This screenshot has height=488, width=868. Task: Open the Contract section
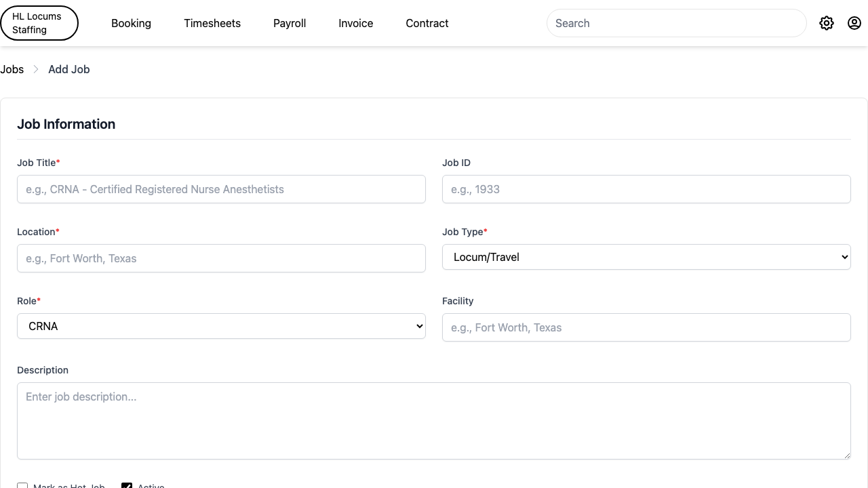tap(427, 23)
